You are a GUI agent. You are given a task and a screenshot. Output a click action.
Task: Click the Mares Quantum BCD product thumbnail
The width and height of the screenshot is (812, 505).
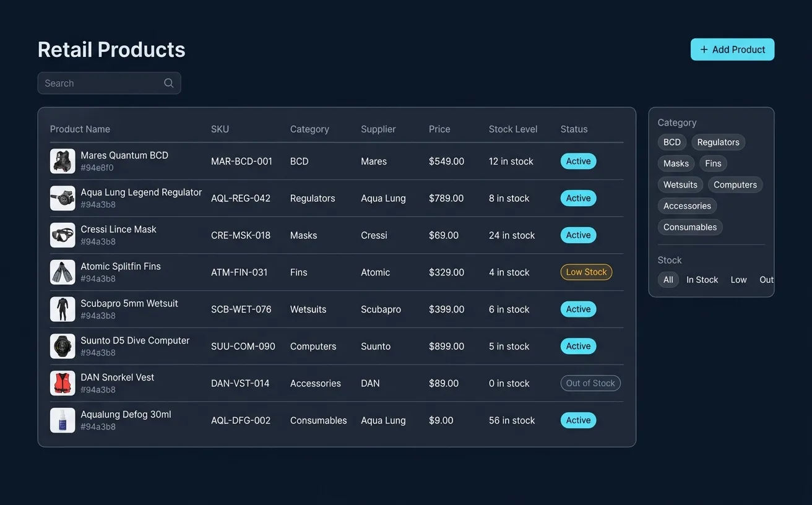(63, 161)
